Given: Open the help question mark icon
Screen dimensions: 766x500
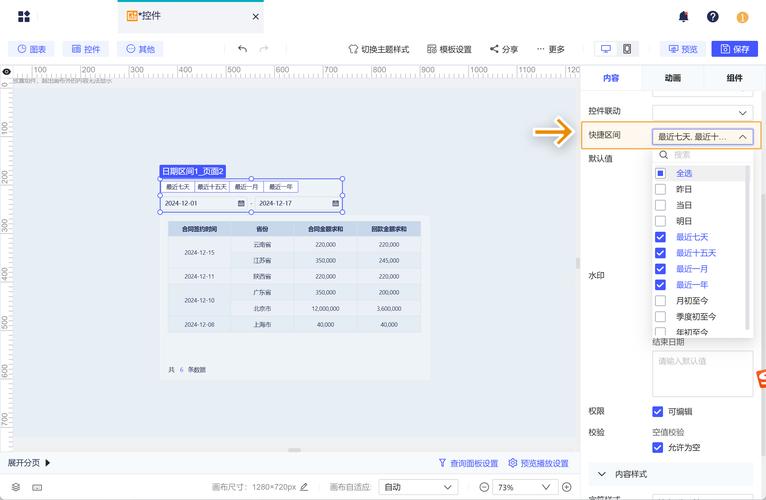Looking at the screenshot, I should click(713, 17).
